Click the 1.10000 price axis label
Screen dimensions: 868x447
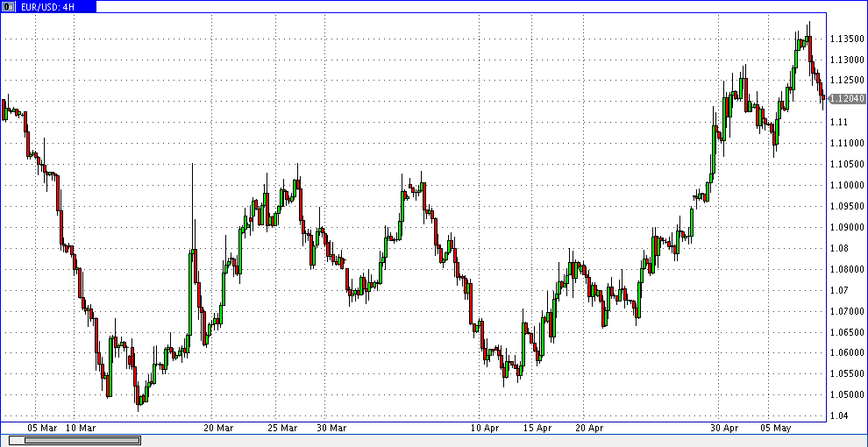coord(847,185)
